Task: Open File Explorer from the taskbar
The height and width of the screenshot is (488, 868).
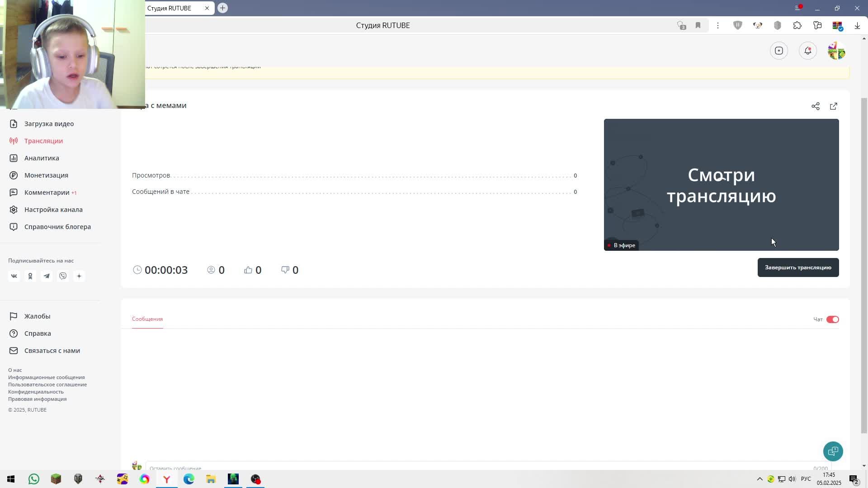Action: point(211,479)
